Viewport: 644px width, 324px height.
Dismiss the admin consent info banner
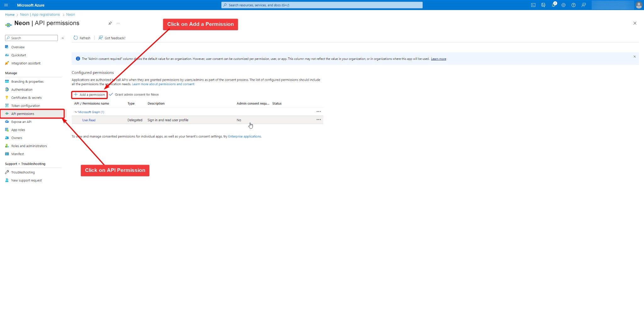[x=634, y=57]
